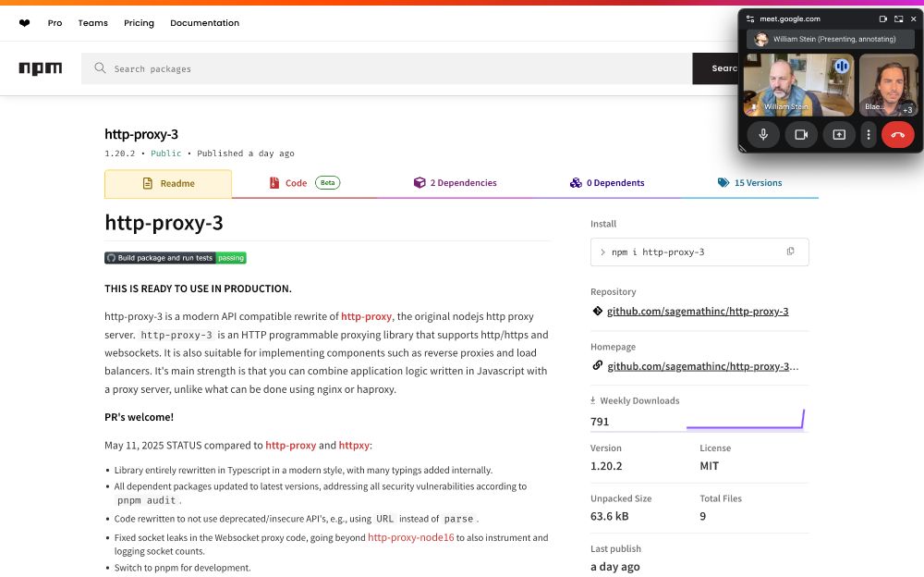Click the Weekly Downloads download-arrow icon
Image resolution: width=924 pixels, height=577 pixels.
tap(593, 400)
